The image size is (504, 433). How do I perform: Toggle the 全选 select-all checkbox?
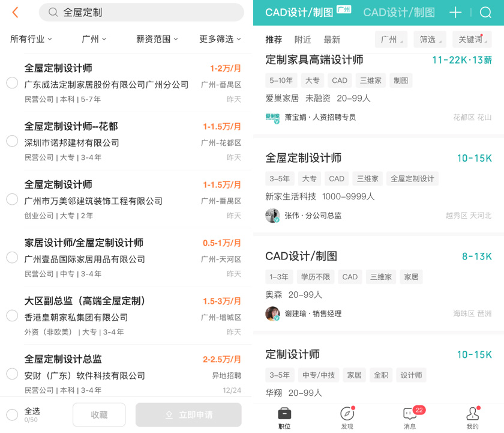[12, 415]
